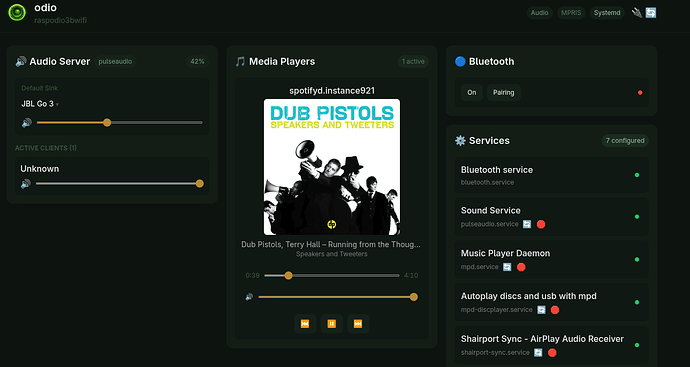Click the Media Players music note icon

tap(240, 62)
